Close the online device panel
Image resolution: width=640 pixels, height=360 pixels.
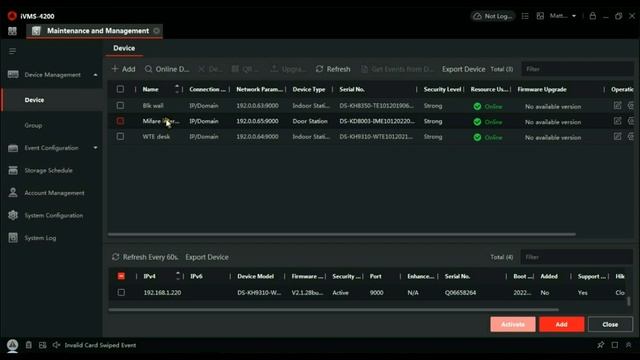(x=610, y=324)
